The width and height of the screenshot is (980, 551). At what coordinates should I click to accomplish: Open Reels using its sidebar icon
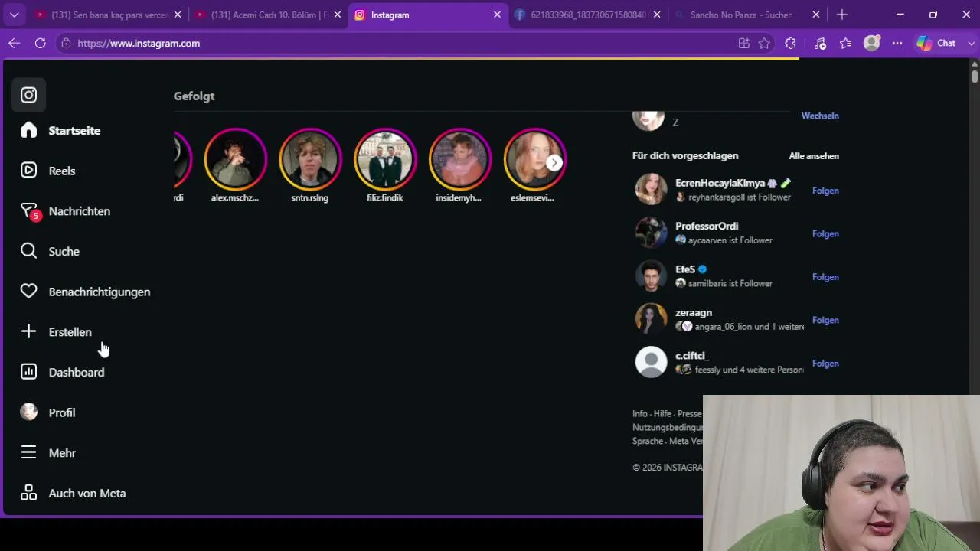click(x=28, y=171)
